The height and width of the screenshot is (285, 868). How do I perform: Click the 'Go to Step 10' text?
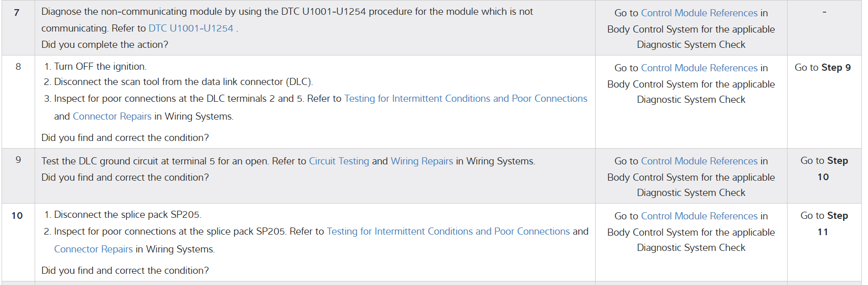(x=824, y=168)
